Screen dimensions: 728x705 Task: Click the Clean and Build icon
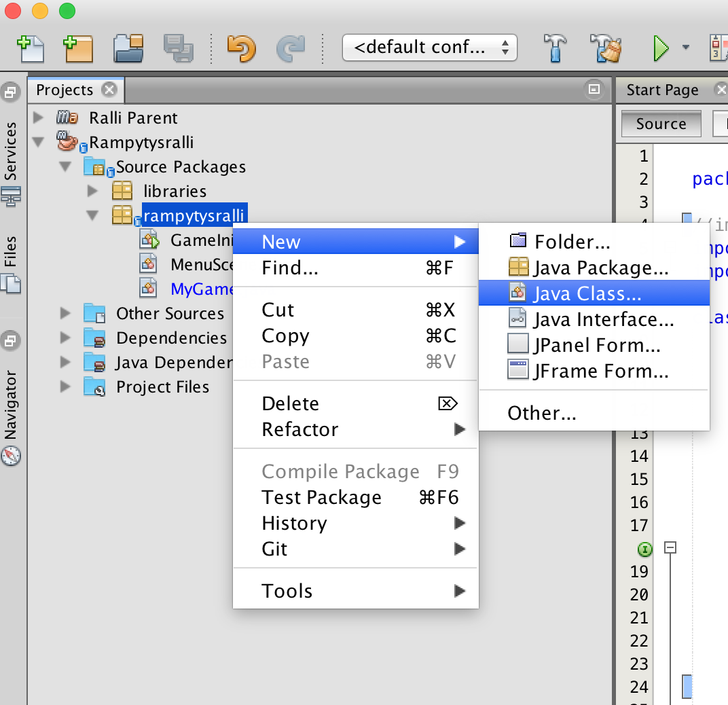pyautogui.click(x=606, y=49)
